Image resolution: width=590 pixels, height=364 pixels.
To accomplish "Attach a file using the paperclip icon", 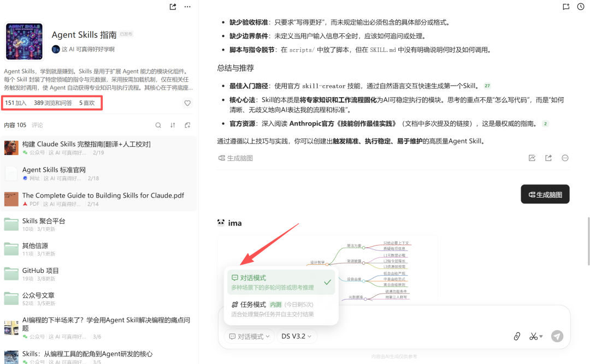I will pos(517,337).
